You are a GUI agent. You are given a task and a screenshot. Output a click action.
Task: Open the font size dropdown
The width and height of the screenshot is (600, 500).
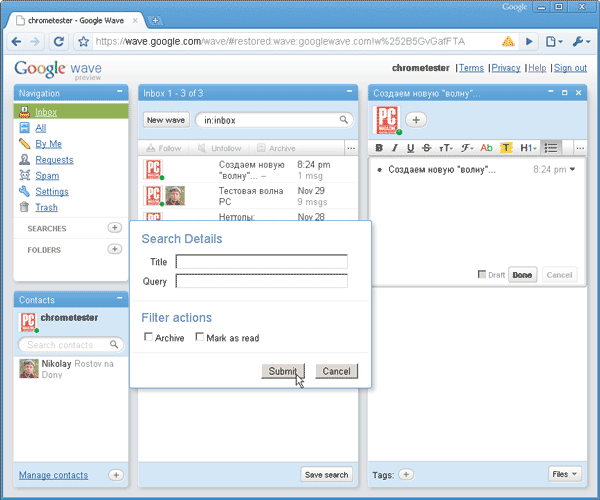point(446,148)
